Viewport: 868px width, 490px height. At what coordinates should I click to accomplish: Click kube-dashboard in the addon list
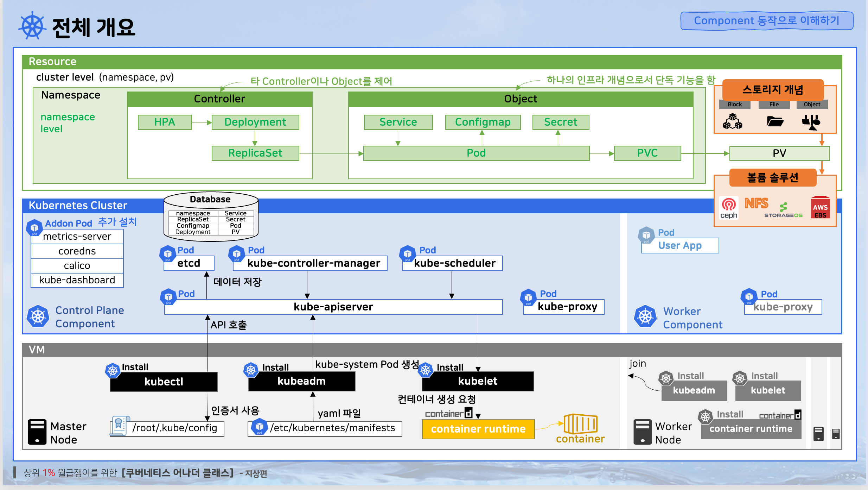(x=77, y=280)
